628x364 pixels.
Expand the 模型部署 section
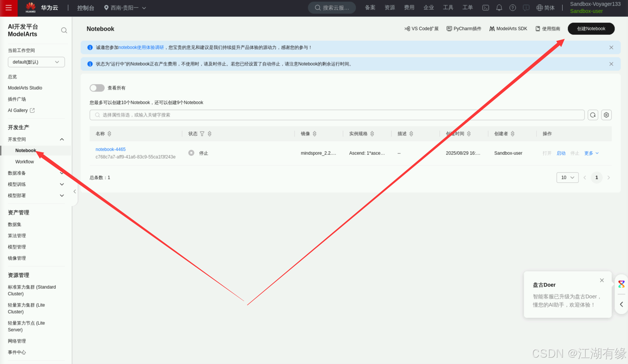coord(62,195)
